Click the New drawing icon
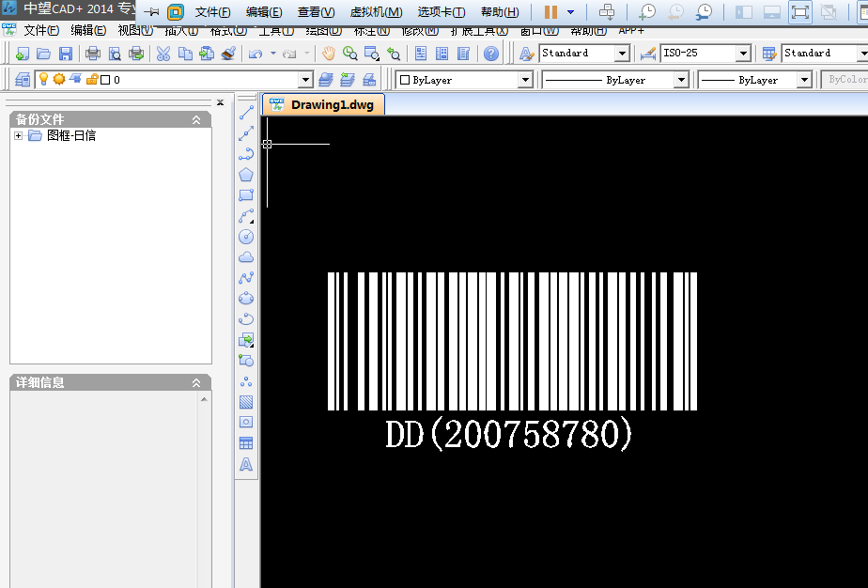The height and width of the screenshot is (588, 868). click(x=23, y=54)
